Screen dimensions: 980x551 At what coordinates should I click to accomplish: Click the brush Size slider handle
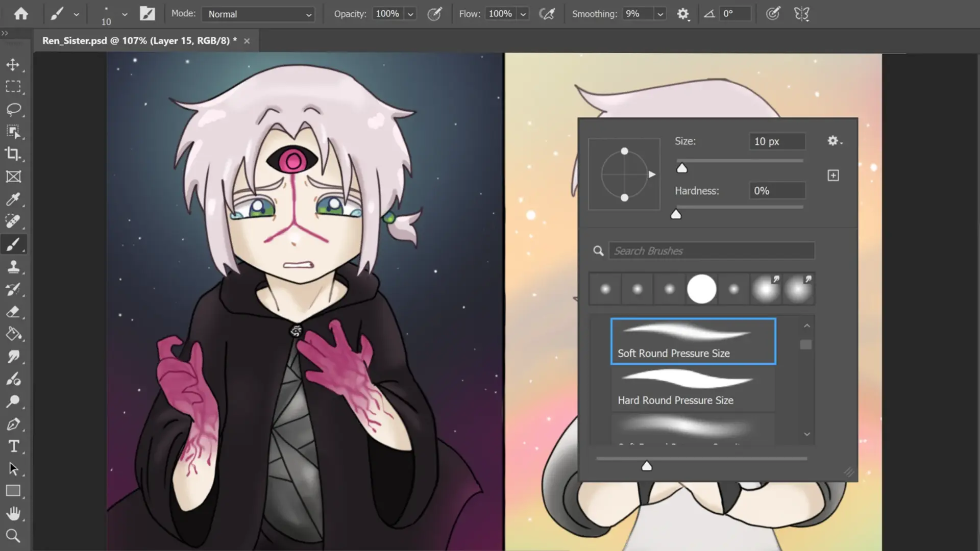tap(682, 168)
